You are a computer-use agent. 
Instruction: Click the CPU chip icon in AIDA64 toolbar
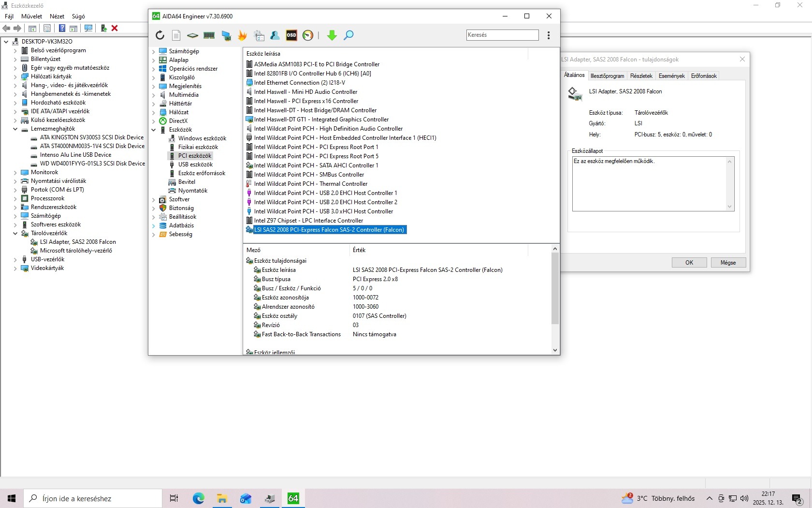(x=192, y=35)
